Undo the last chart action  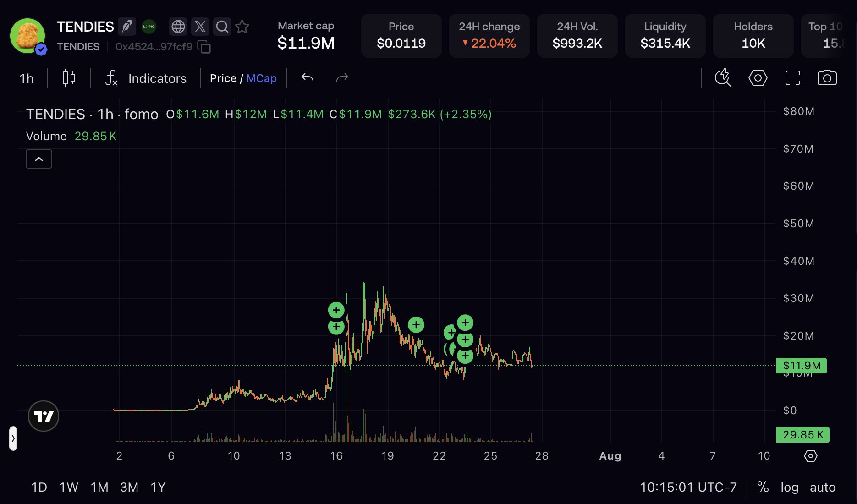[308, 78]
